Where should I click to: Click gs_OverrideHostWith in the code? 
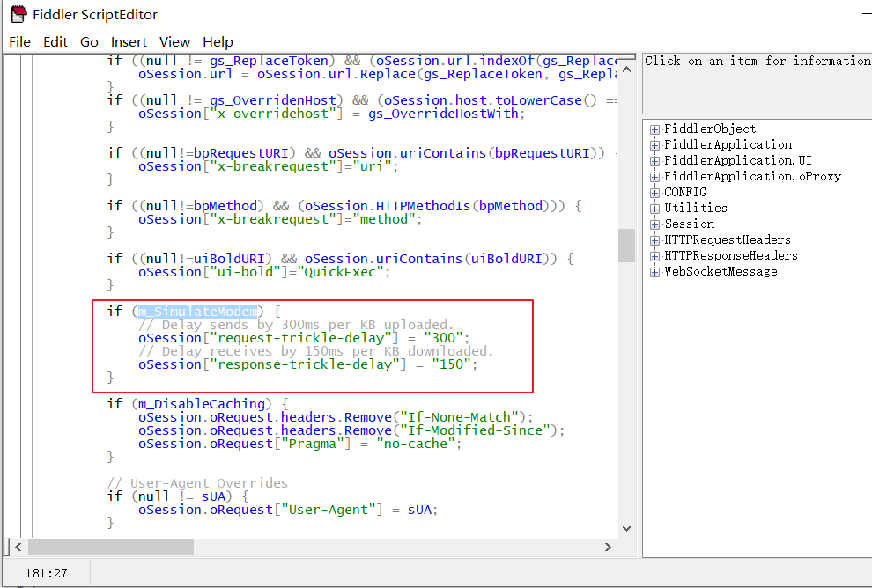pyautogui.click(x=443, y=114)
